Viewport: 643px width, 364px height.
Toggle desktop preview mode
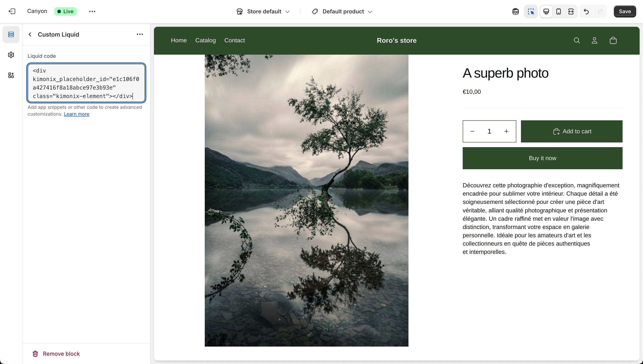click(546, 11)
